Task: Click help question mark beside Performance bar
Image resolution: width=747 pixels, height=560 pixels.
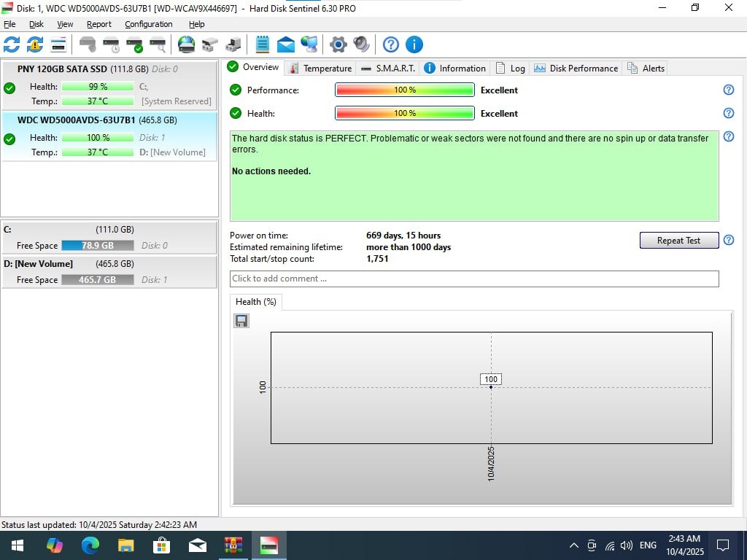Action: pyautogui.click(x=728, y=90)
